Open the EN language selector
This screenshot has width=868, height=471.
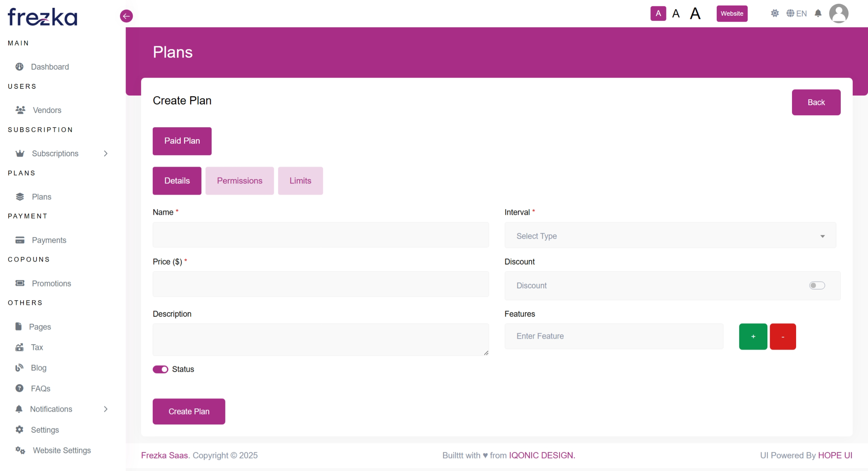coord(796,14)
